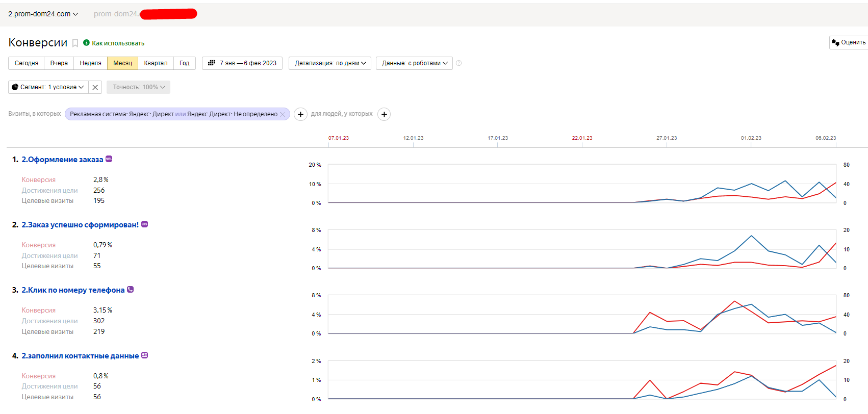This screenshot has width=868, height=414.
Task: Select the Квартал period tab
Action: point(156,63)
